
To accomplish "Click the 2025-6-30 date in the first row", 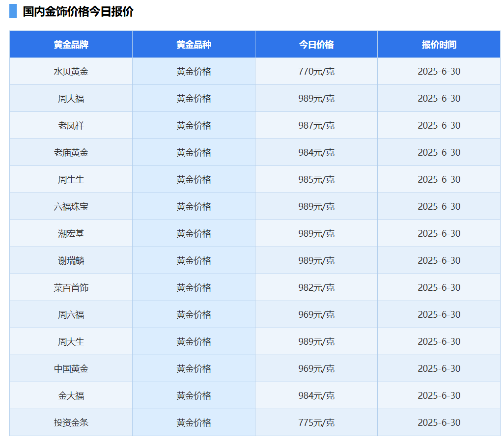I will pos(439,71).
